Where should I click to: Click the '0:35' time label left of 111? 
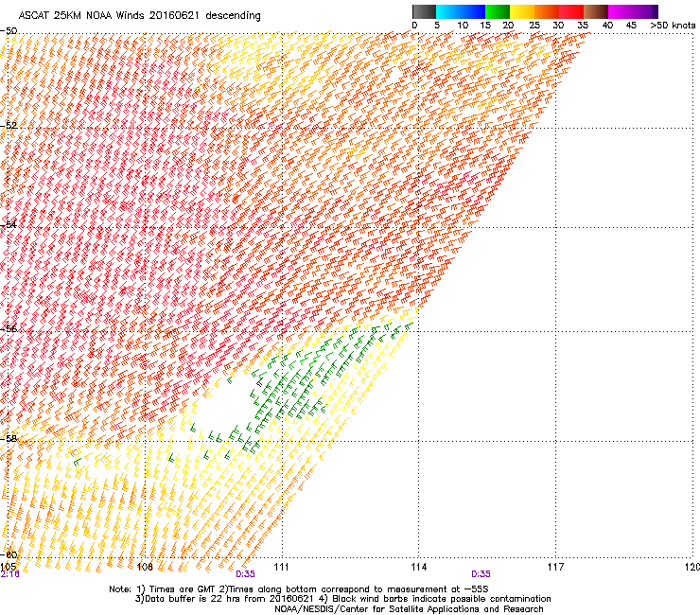tap(245, 574)
